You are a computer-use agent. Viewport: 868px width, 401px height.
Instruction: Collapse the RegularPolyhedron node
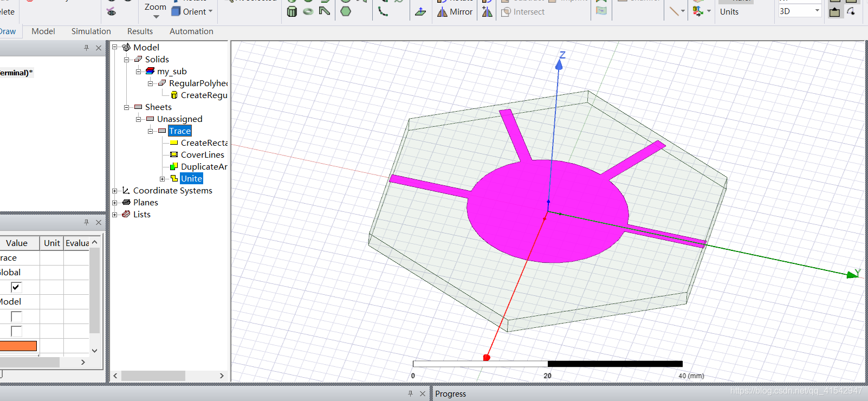coord(151,83)
